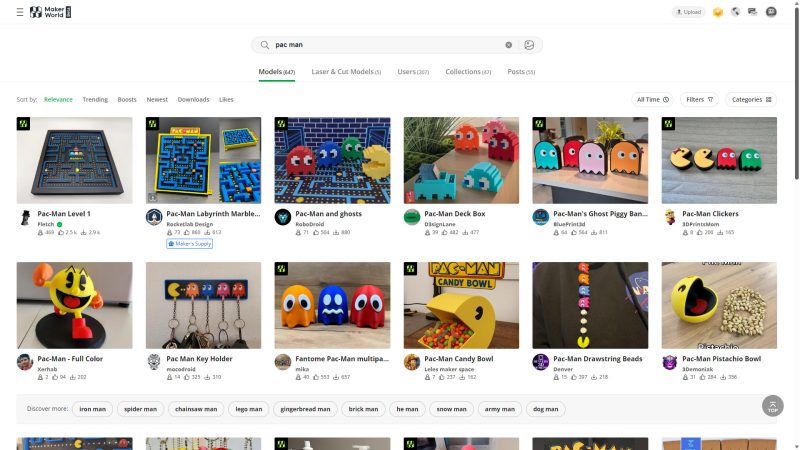Viewport: 800px width, 450px height.
Task: Open the messages icon in header
Action: (752, 12)
